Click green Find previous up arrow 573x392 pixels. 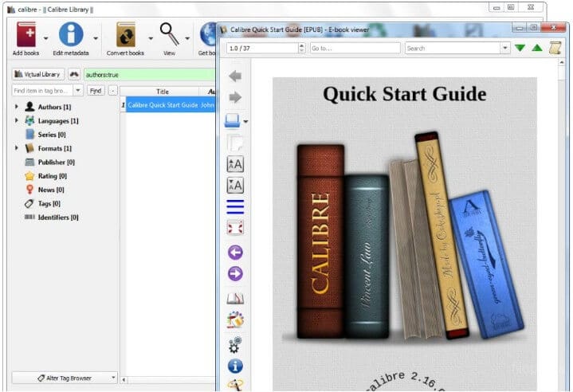pyautogui.click(x=537, y=48)
